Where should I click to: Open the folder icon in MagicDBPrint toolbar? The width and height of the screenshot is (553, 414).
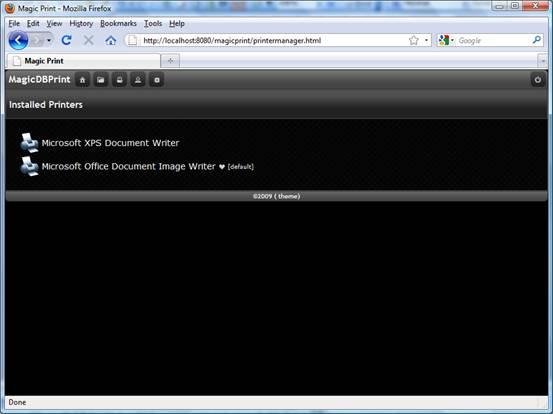[x=101, y=80]
